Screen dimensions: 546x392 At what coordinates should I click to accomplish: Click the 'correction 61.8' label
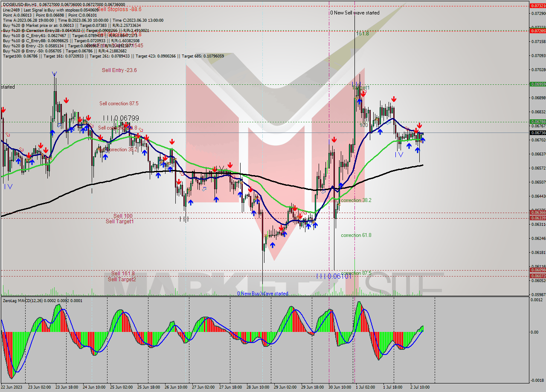pyautogui.click(x=356, y=235)
